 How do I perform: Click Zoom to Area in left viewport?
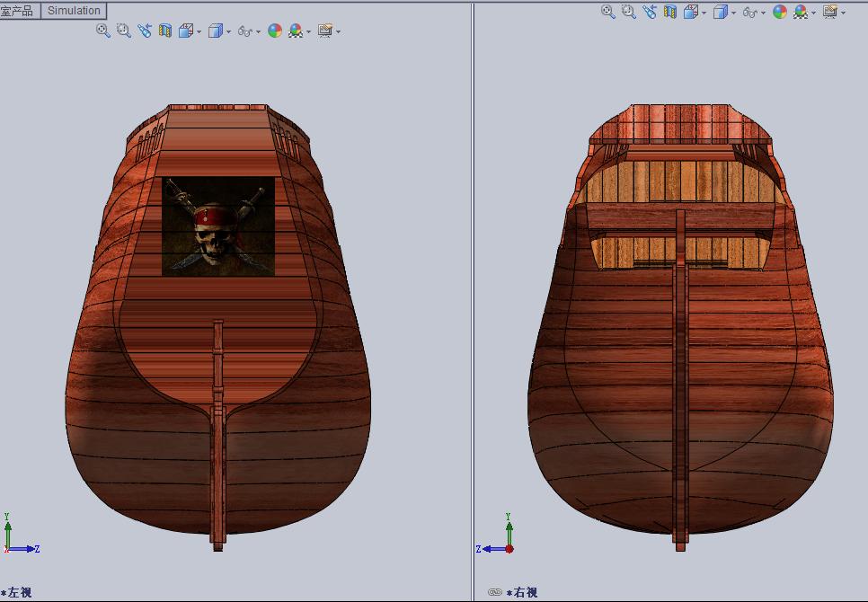pyautogui.click(x=124, y=31)
